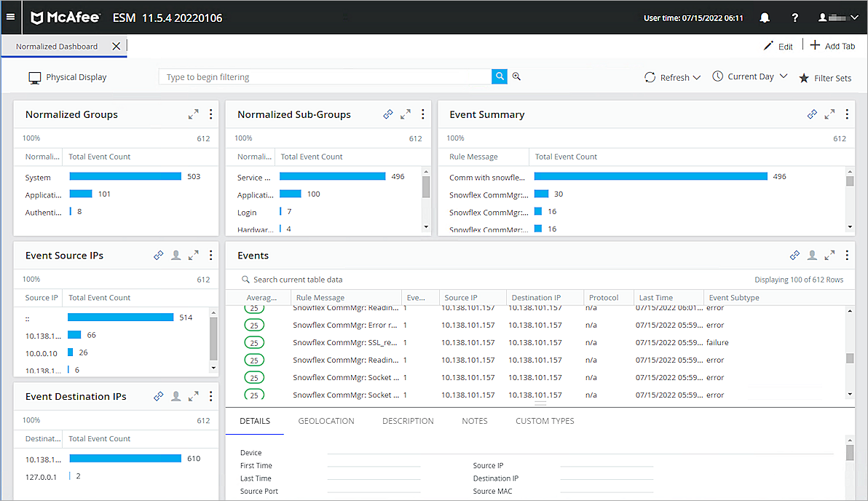Close the Normalized Dashboard tab

pos(115,45)
